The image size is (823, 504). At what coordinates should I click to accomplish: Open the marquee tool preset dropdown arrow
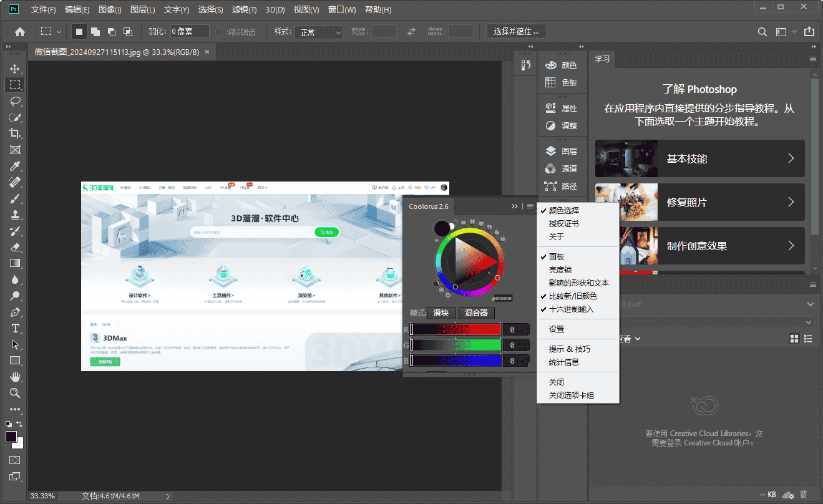(59, 32)
